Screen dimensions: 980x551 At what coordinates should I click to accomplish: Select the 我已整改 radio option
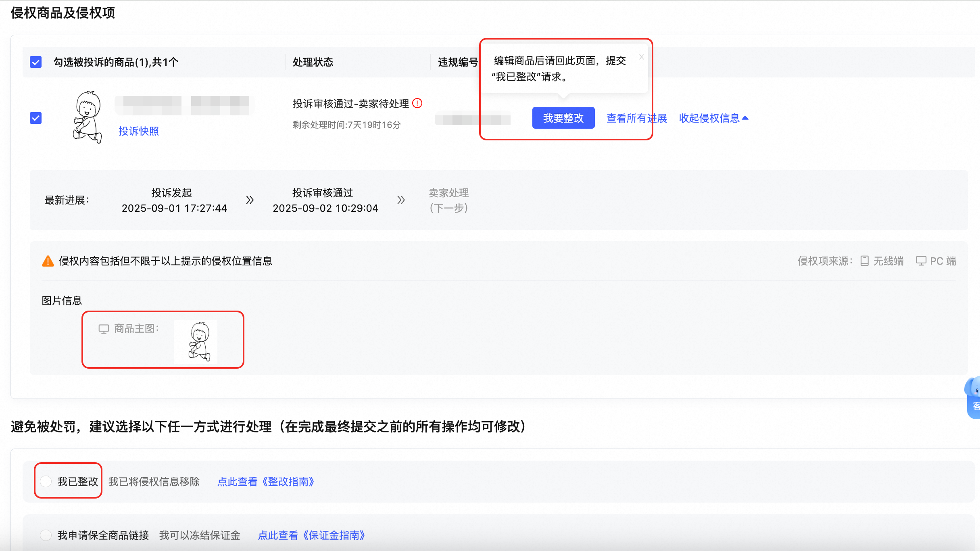(46, 481)
